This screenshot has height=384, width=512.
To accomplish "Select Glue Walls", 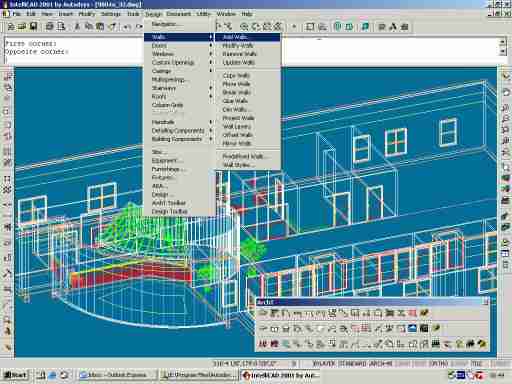I will [x=247, y=101].
